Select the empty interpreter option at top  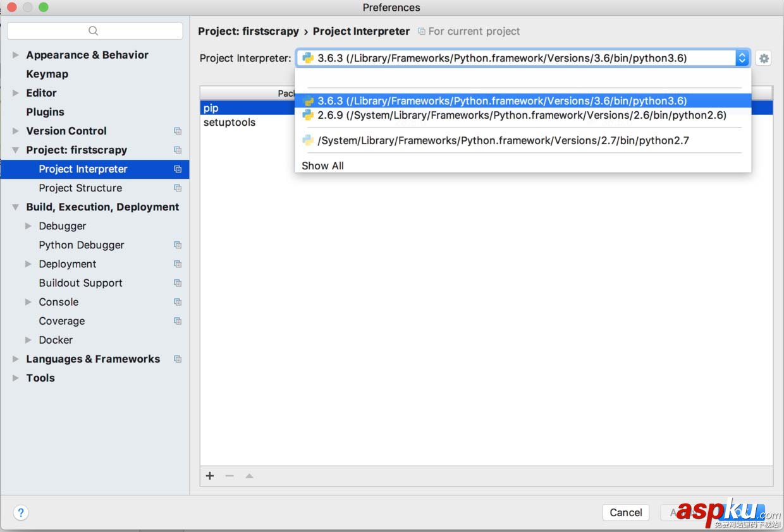click(523, 78)
